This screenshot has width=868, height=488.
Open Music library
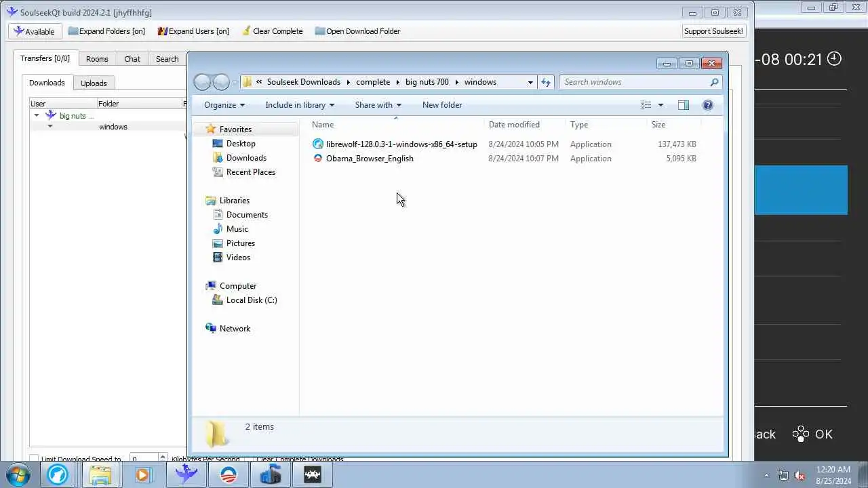(x=237, y=229)
